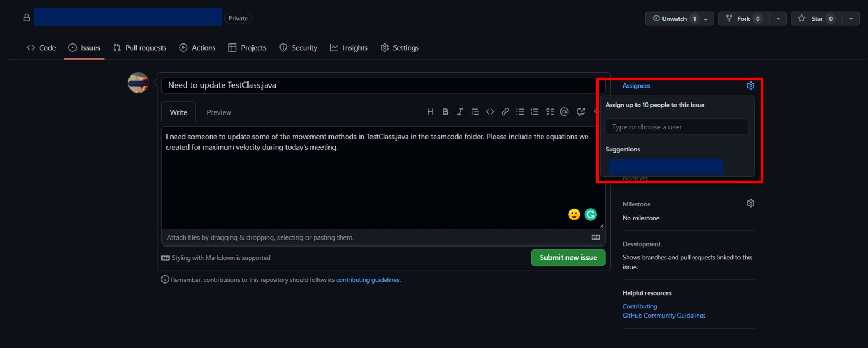Image resolution: width=868 pixels, height=348 pixels.
Task: Click the Milestone gear icon
Action: pos(751,203)
